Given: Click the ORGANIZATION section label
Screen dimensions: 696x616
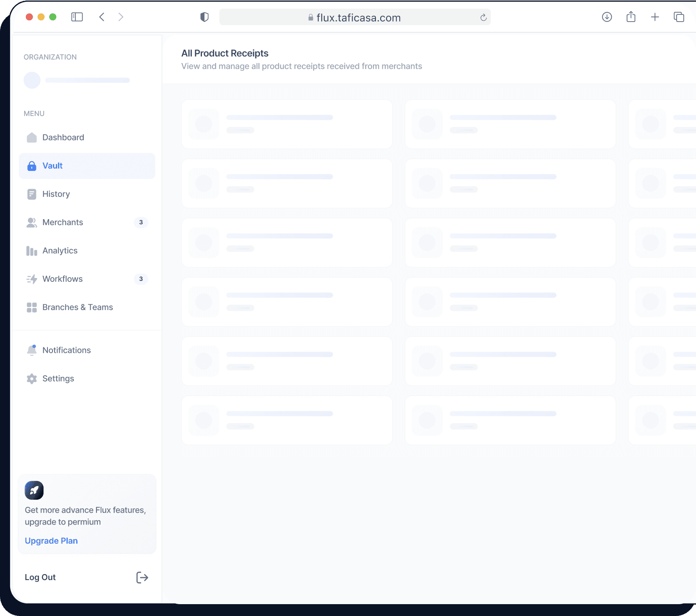Looking at the screenshot, I should [x=50, y=57].
